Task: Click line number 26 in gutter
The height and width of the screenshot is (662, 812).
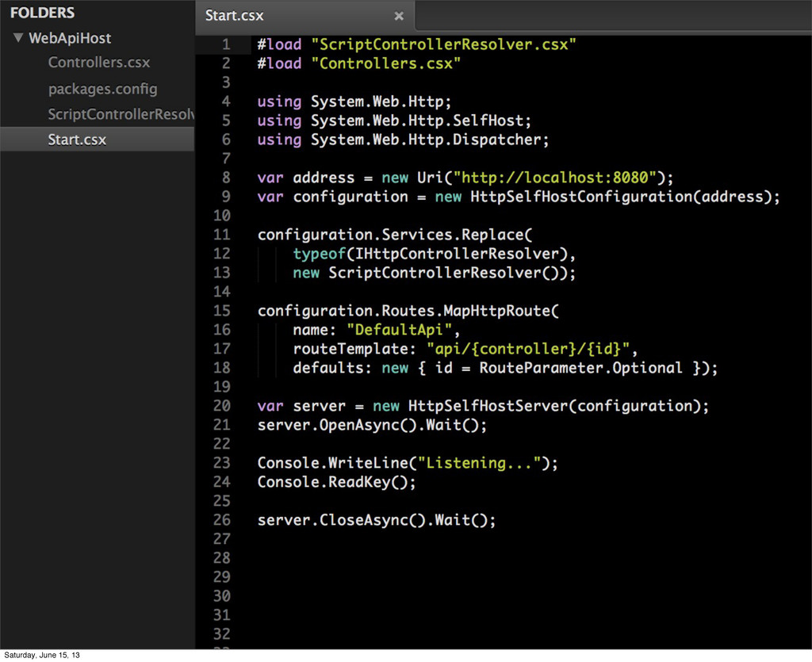Action: coord(222,519)
